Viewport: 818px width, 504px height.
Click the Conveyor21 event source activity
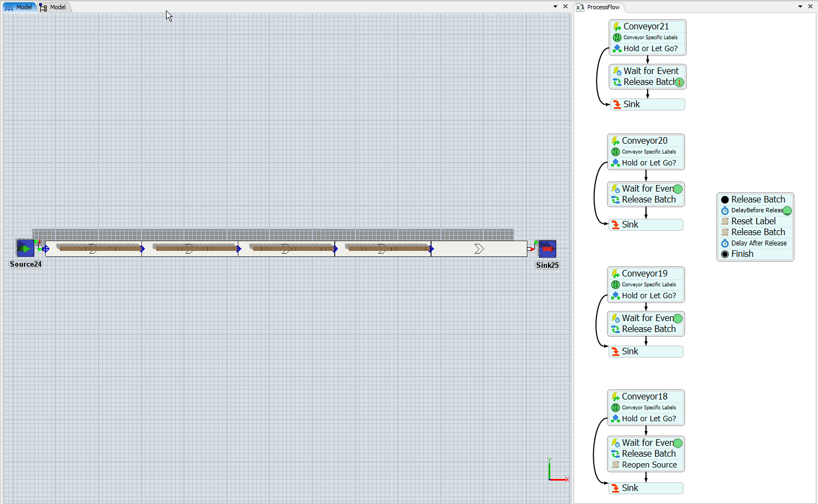[646, 26]
